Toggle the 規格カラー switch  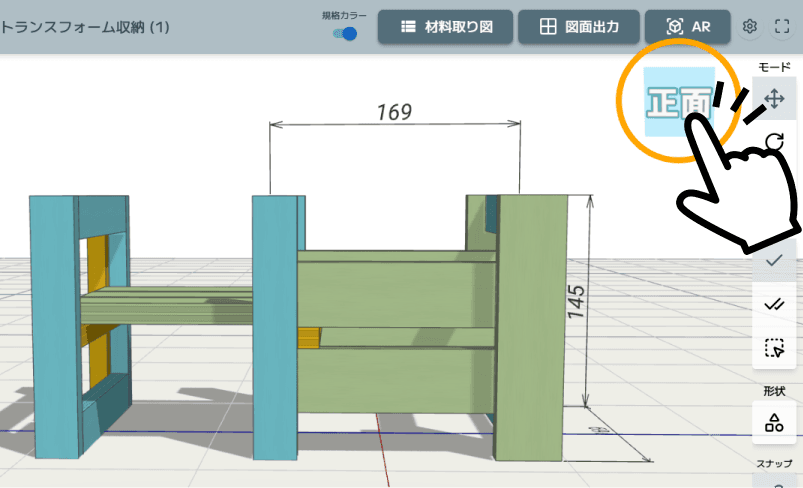point(346,34)
